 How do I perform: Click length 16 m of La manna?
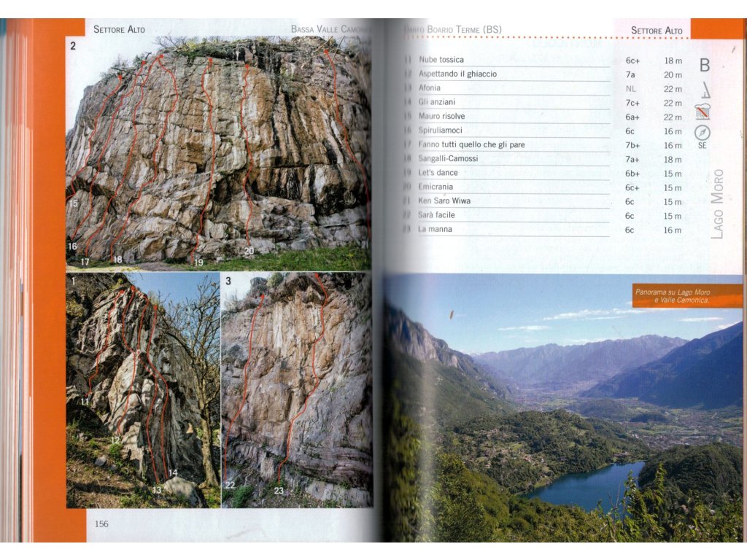[673, 230]
